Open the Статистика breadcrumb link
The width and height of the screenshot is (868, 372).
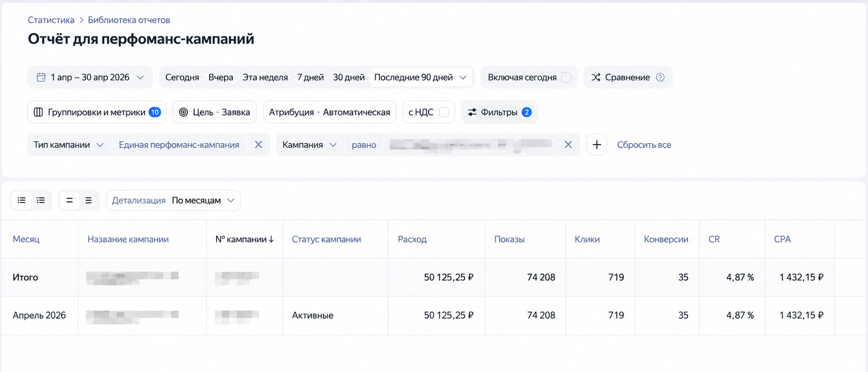click(51, 20)
